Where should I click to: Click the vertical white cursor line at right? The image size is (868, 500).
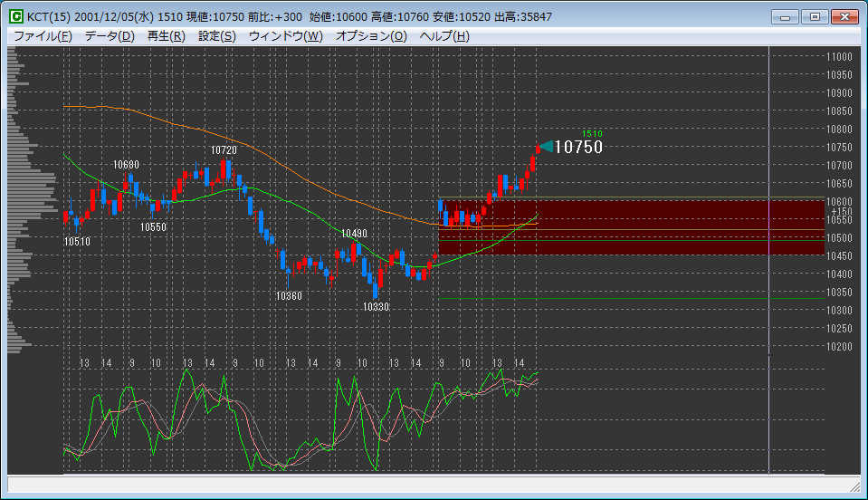(768, 272)
